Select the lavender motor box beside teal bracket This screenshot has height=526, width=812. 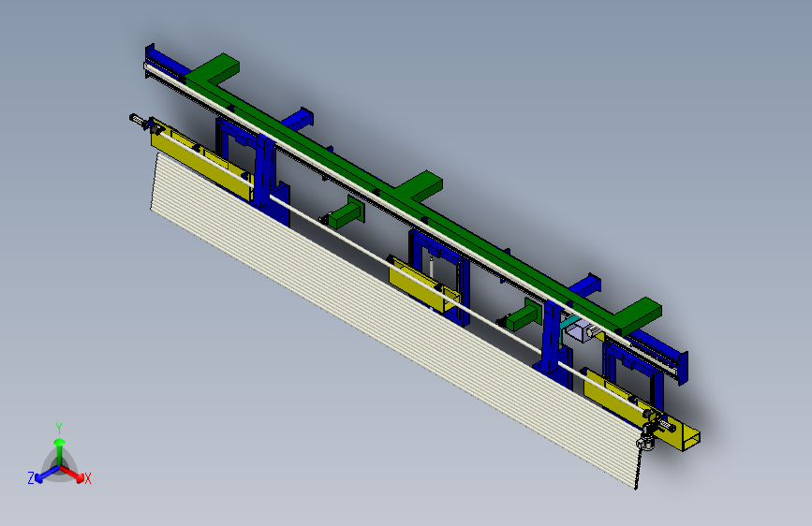(579, 330)
